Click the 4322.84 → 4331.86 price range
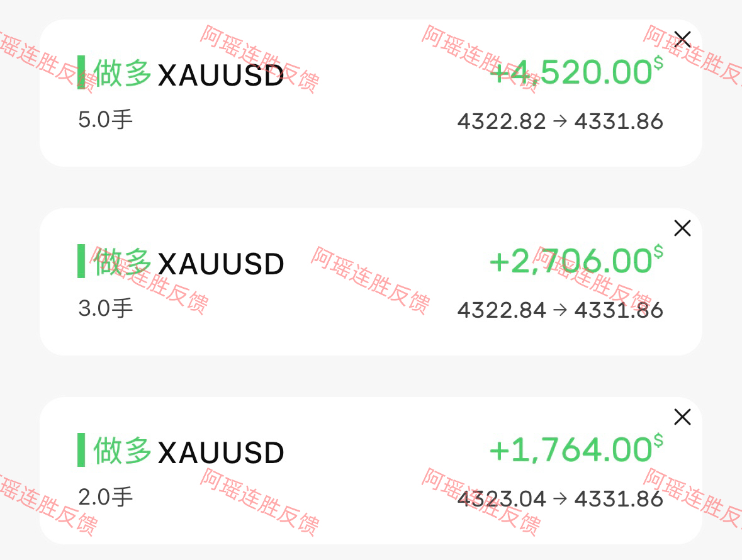Image resolution: width=742 pixels, height=560 pixels. coord(560,310)
